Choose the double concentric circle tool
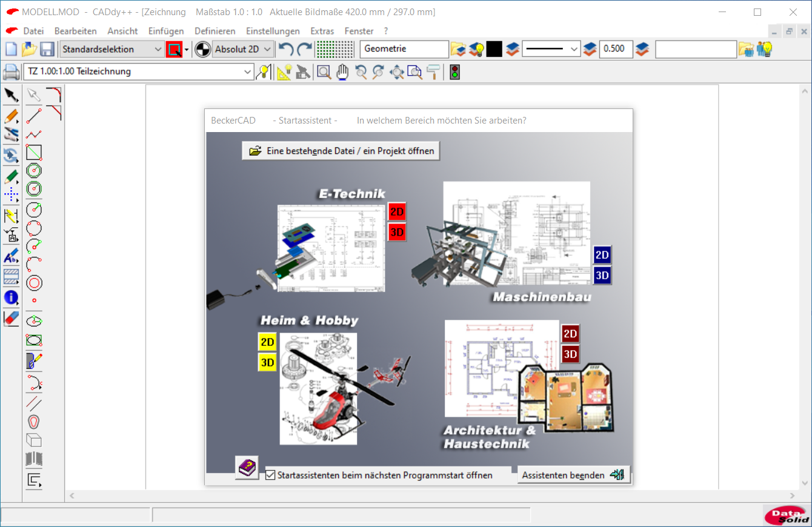 click(34, 283)
